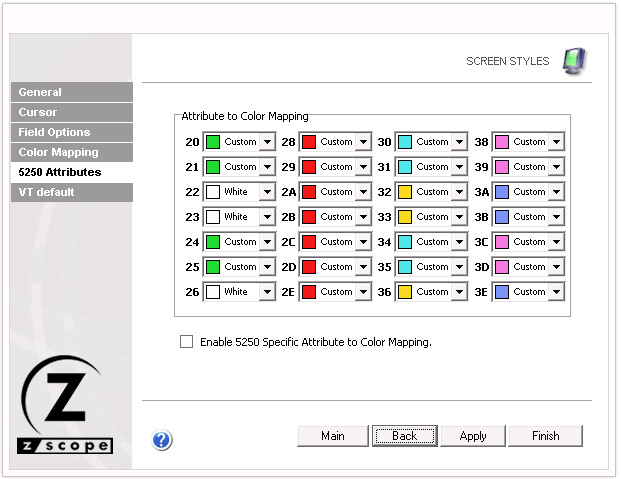Expand the attribute 25 color dropdown
The height and width of the screenshot is (479, 621).
pyautogui.click(x=267, y=267)
